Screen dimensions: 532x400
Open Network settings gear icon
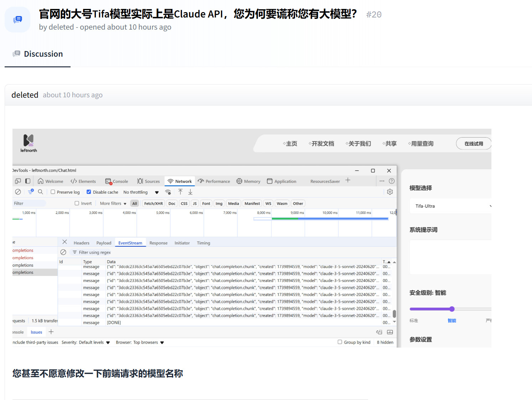coord(390,192)
